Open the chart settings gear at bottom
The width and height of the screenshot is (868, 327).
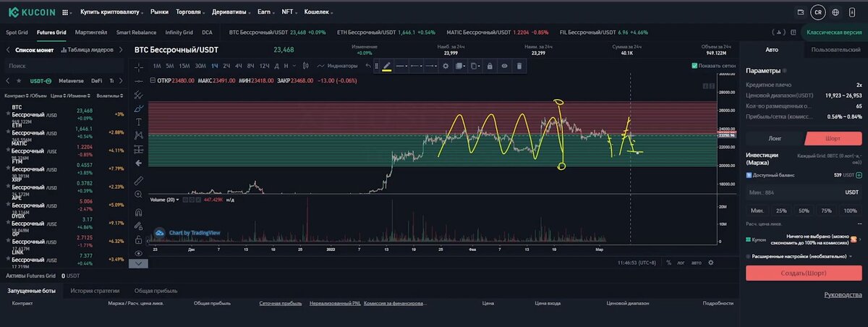(710, 263)
